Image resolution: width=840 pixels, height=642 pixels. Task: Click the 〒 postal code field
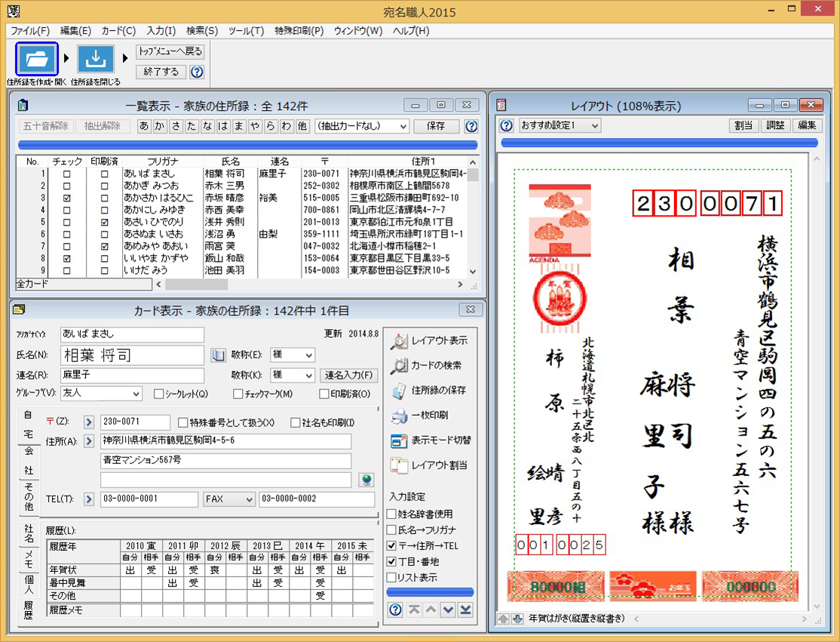pos(136,422)
